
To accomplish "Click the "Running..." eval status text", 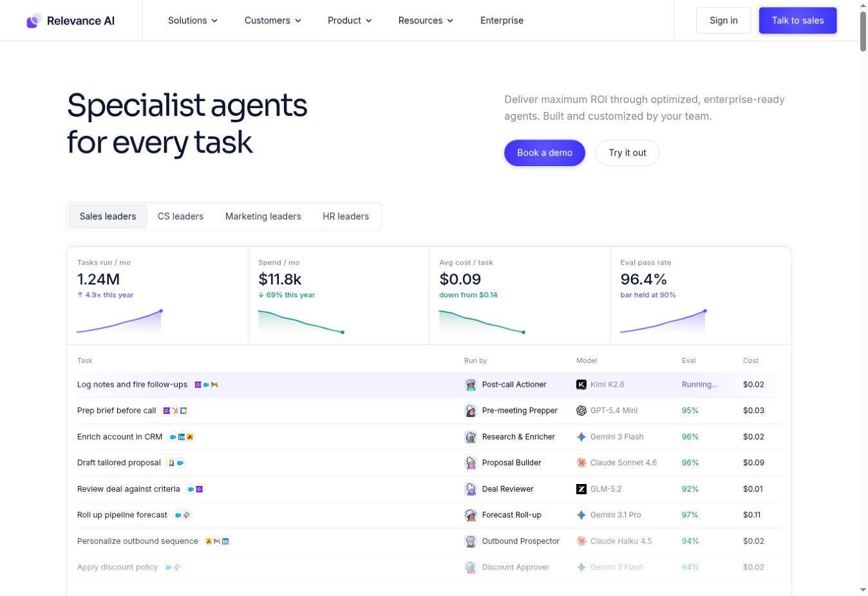I will click(700, 385).
